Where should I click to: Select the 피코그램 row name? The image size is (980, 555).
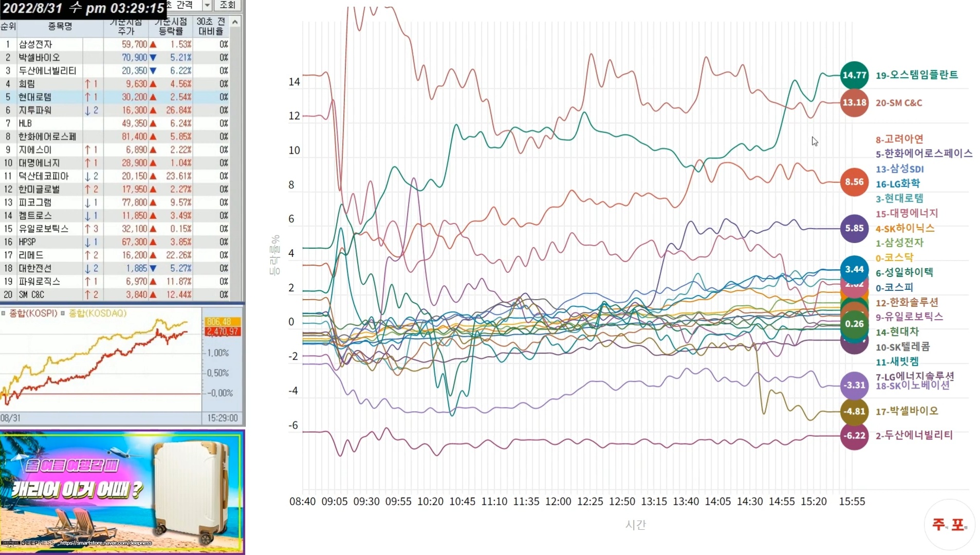(35, 202)
